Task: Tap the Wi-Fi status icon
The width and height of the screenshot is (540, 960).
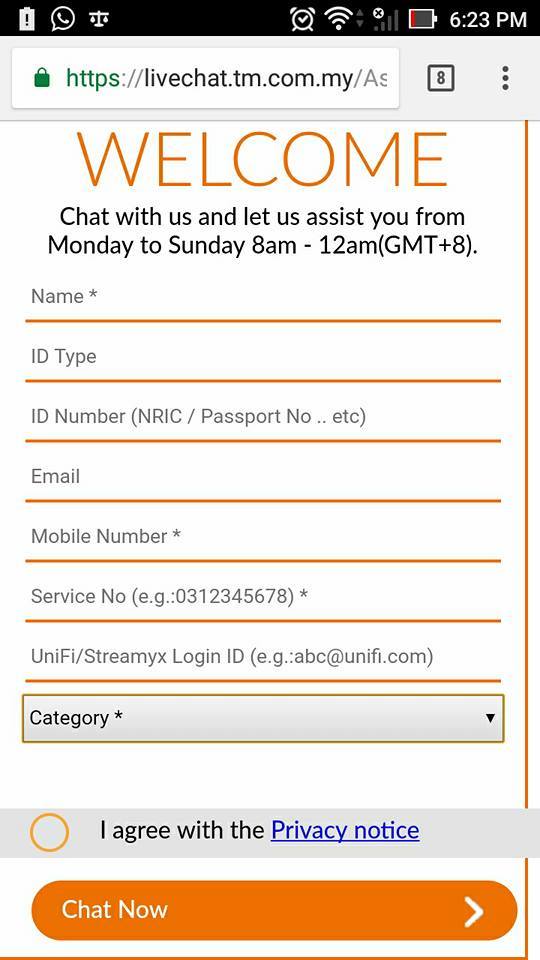Action: point(339,19)
